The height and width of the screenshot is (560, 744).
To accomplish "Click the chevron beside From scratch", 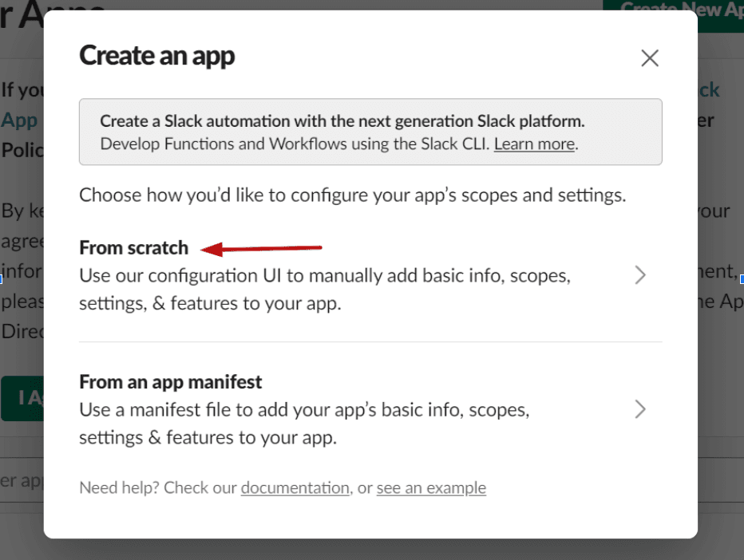I will pyautogui.click(x=640, y=275).
